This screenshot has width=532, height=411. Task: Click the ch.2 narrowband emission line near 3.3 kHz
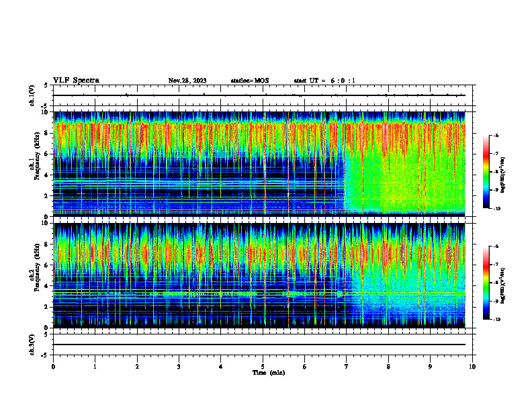259,293
